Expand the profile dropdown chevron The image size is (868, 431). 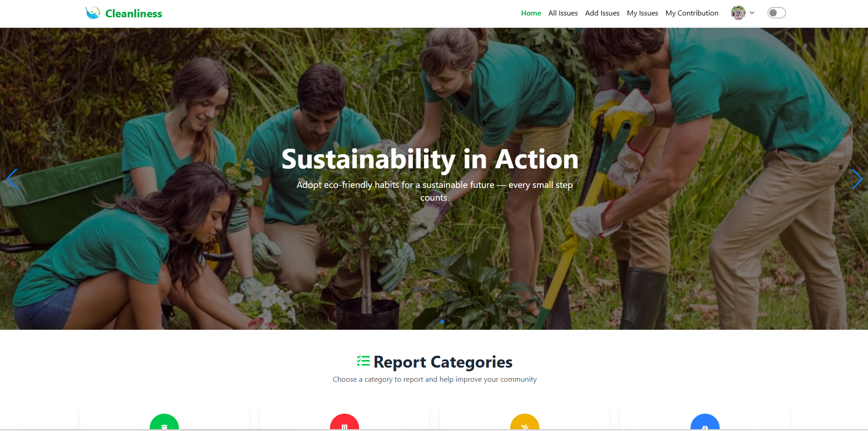point(752,13)
